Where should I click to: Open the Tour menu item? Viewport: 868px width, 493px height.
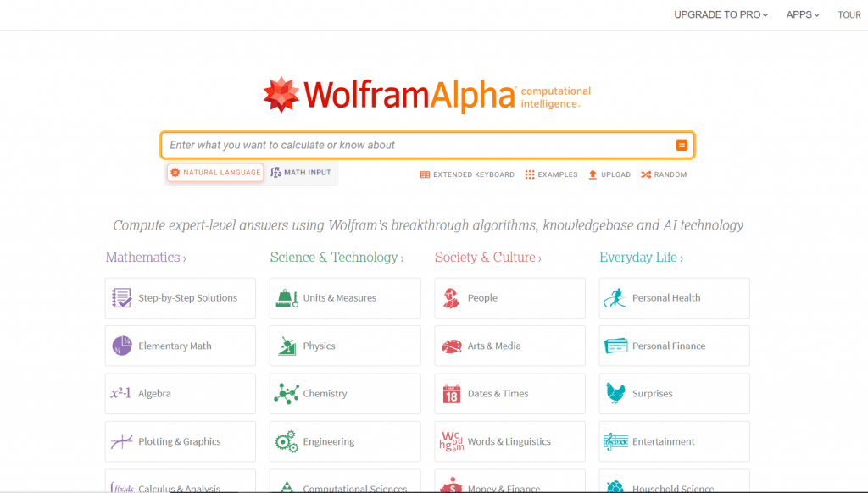tap(849, 15)
